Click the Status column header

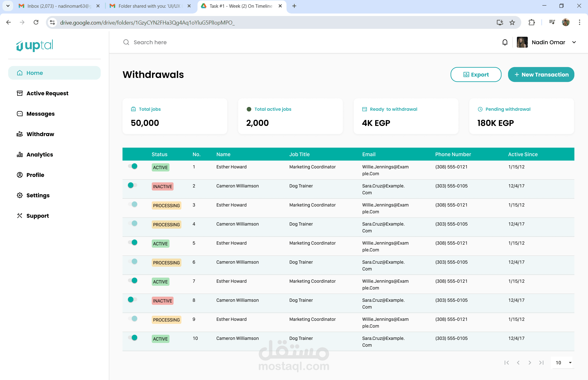click(x=159, y=154)
